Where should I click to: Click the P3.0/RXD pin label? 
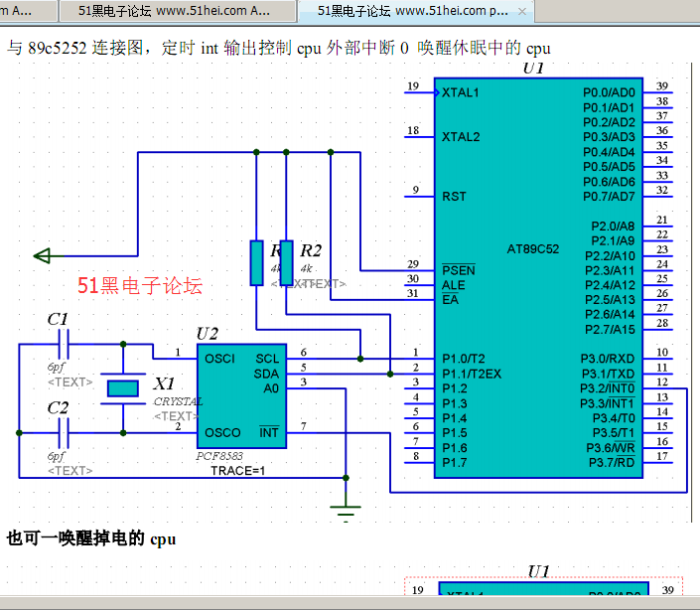[x=608, y=359]
